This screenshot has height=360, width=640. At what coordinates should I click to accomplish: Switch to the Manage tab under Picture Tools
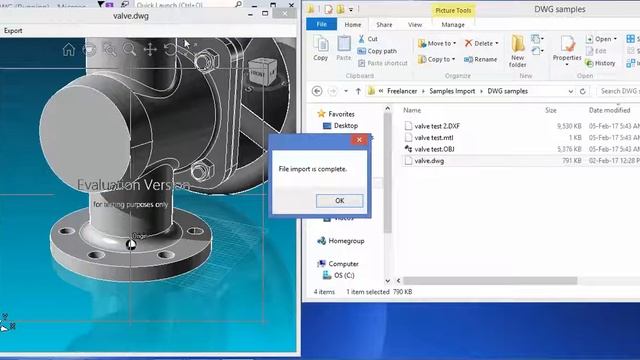[453, 25]
